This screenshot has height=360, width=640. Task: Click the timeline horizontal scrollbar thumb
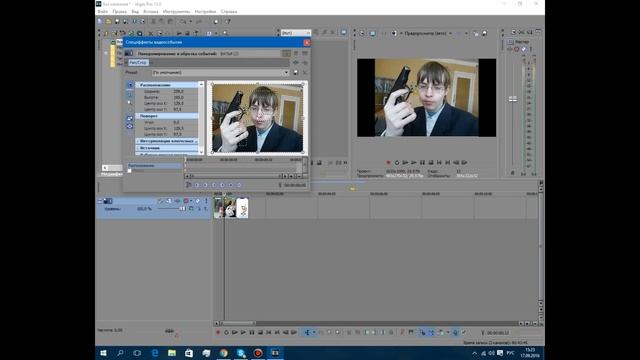pos(238,323)
